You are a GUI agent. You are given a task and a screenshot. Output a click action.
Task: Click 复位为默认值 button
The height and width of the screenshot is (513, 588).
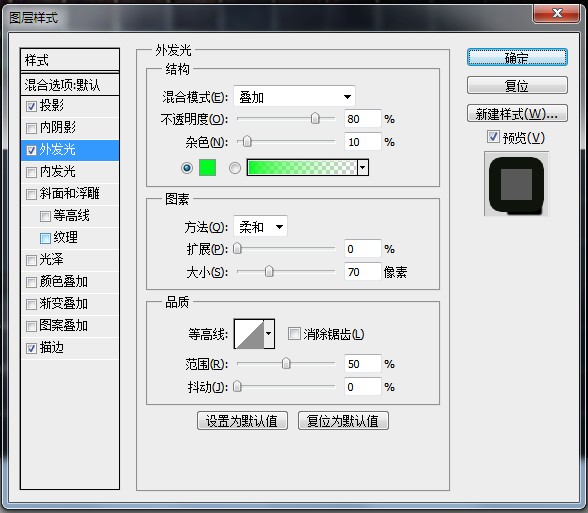(343, 421)
